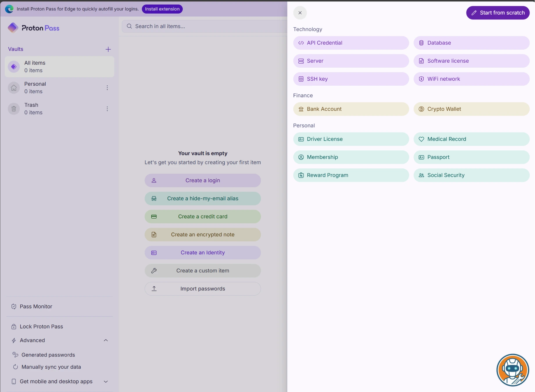Collapse the Advanced section
This screenshot has width=535, height=392.
click(106, 340)
